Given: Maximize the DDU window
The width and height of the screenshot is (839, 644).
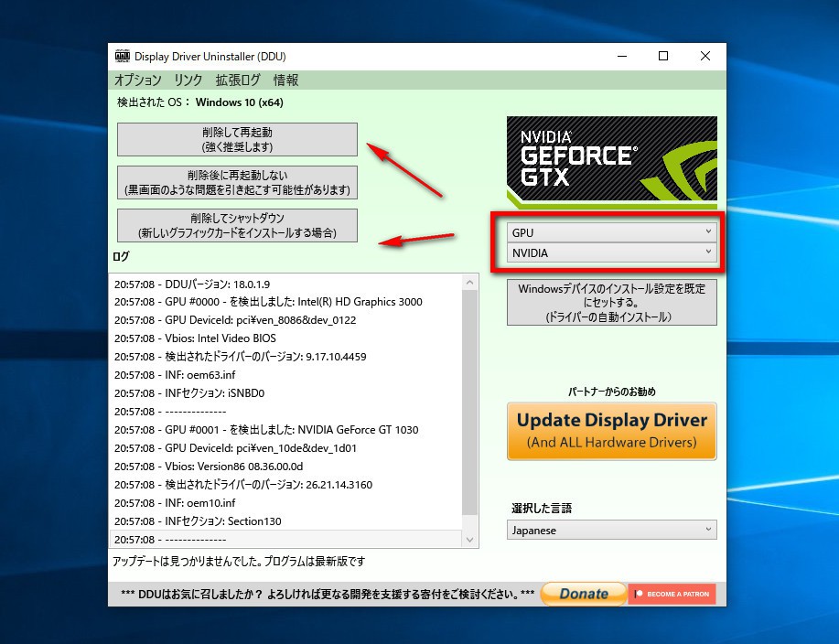Looking at the screenshot, I should pos(663,56).
